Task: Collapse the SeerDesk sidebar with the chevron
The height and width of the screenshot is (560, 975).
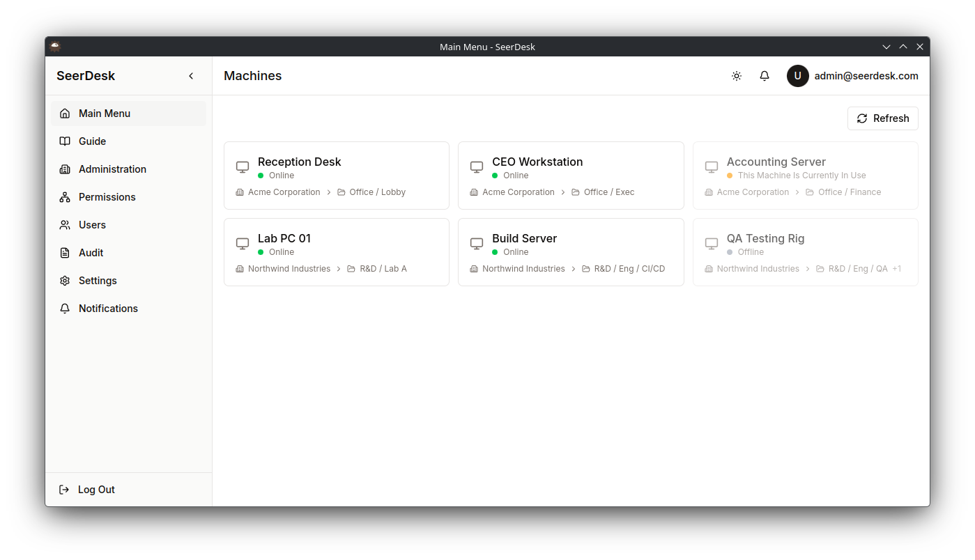Action: click(x=191, y=76)
